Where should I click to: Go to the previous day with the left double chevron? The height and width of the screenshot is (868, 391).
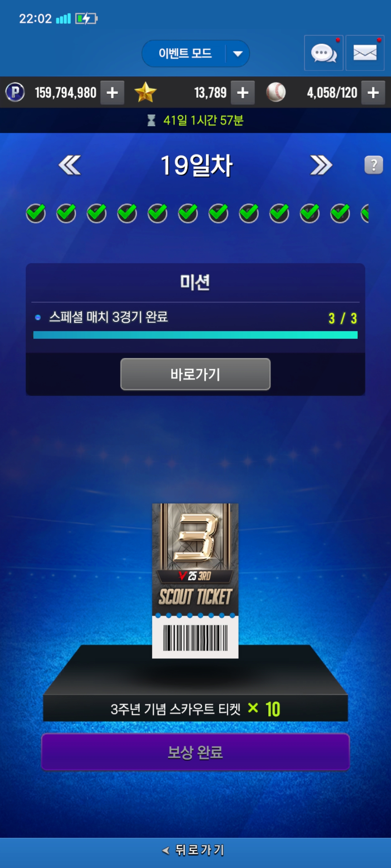[70, 165]
